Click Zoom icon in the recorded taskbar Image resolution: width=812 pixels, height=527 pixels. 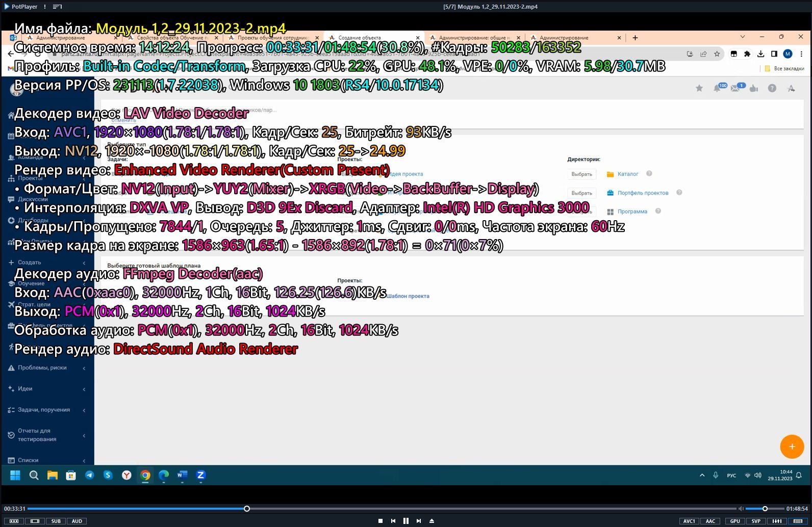pos(200,475)
